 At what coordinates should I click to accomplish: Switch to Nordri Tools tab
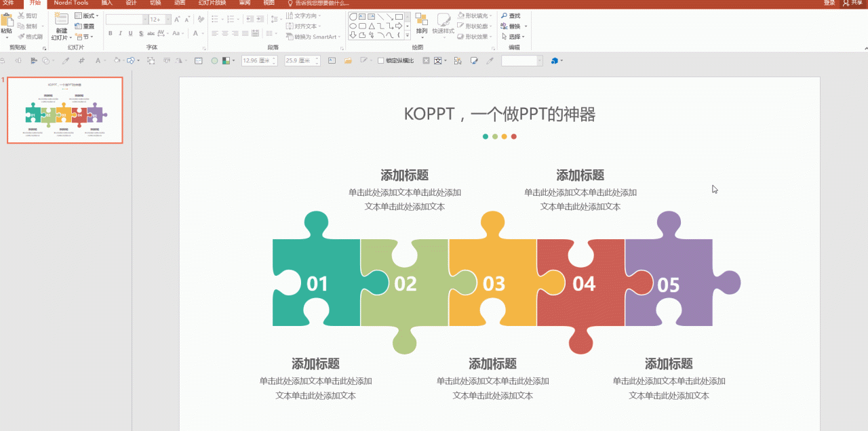(x=71, y=3)
